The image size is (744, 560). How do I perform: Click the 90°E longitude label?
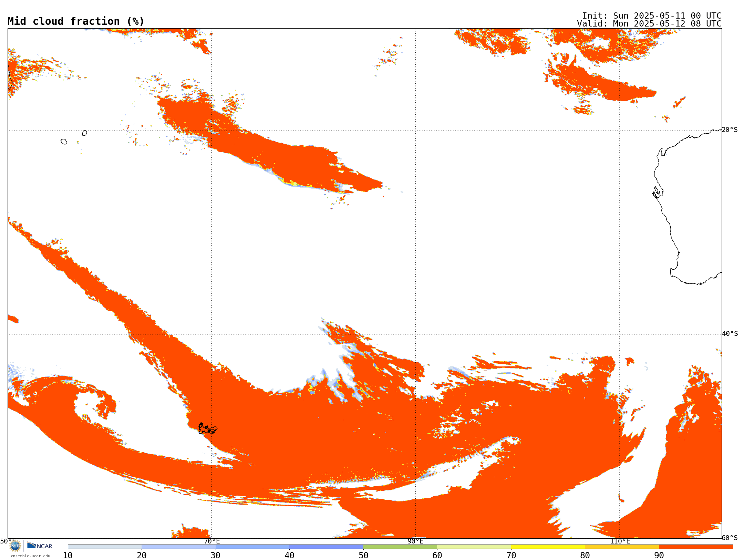[x=415, y=541]
